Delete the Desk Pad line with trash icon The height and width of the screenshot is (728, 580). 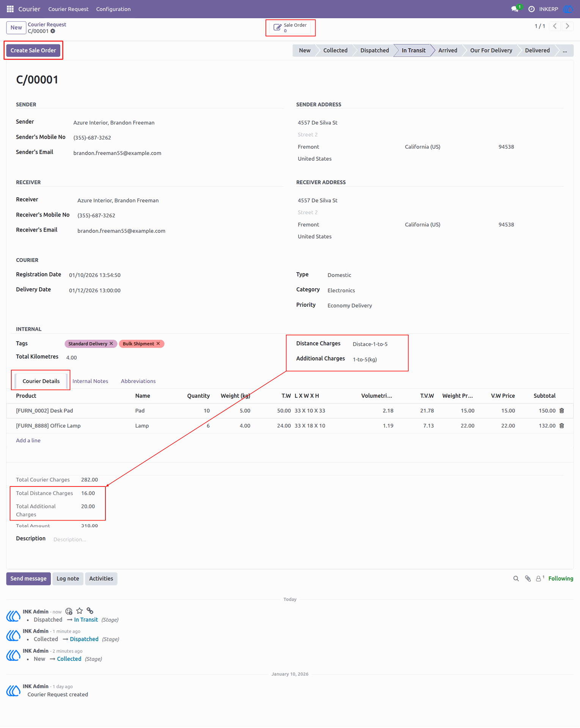click(x=562, y=411)
